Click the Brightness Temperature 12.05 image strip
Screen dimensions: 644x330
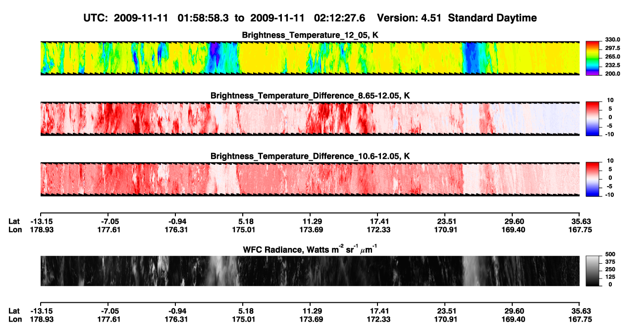pyautogui.click(x=310, y=58)
